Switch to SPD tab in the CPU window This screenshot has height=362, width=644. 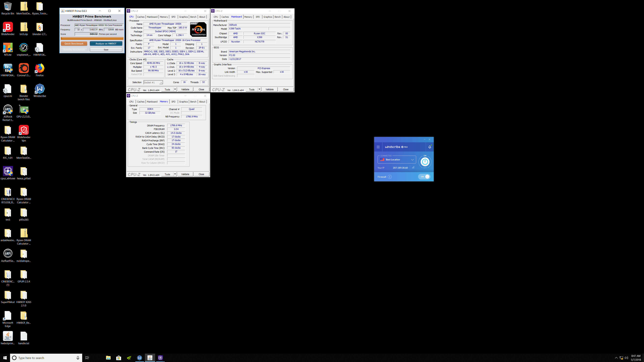[173, 17]
